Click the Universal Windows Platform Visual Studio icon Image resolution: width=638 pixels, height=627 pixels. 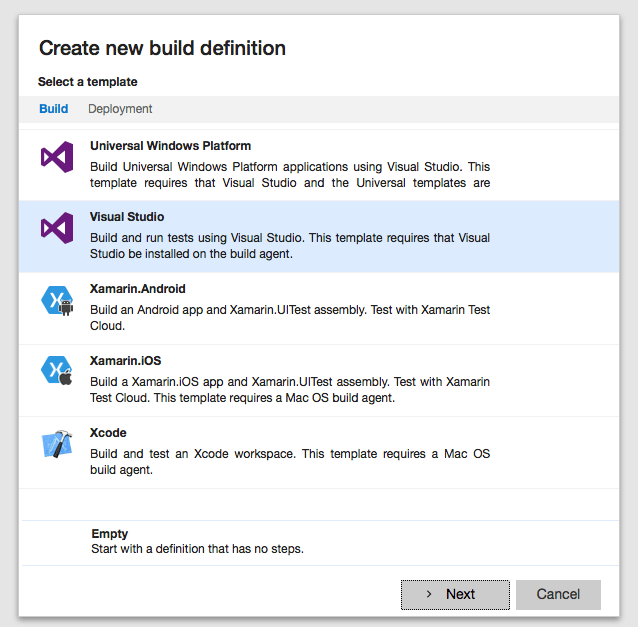point(57,157)
